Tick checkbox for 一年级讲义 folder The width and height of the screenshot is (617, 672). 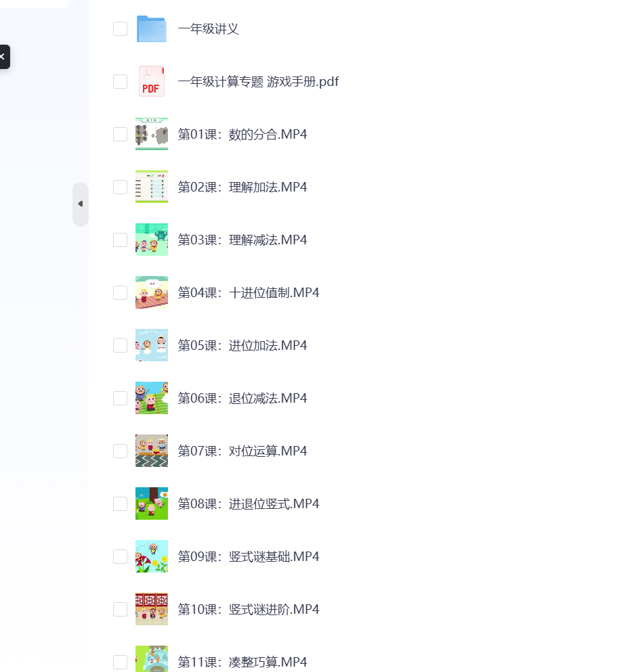coord(120,28)
